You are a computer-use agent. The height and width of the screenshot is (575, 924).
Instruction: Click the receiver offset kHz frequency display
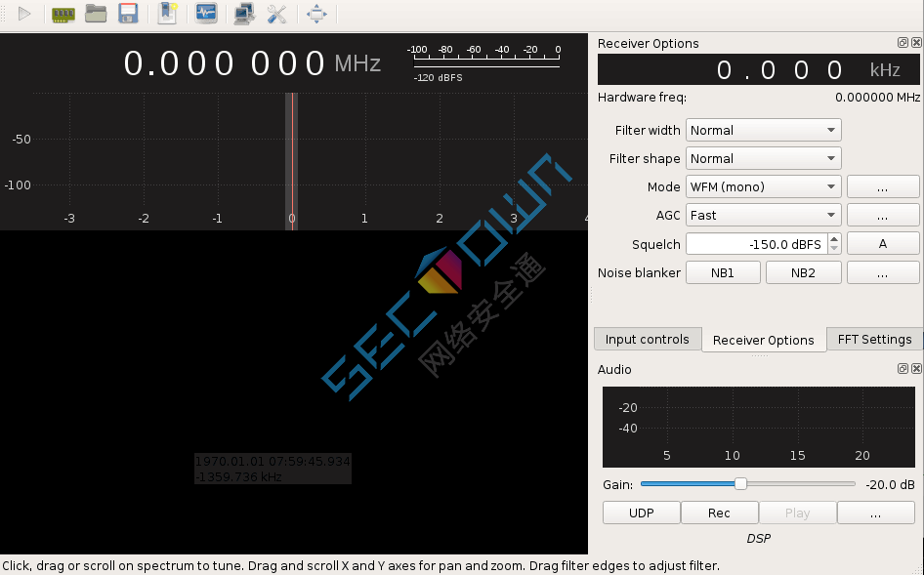click(x=758, y=69)
